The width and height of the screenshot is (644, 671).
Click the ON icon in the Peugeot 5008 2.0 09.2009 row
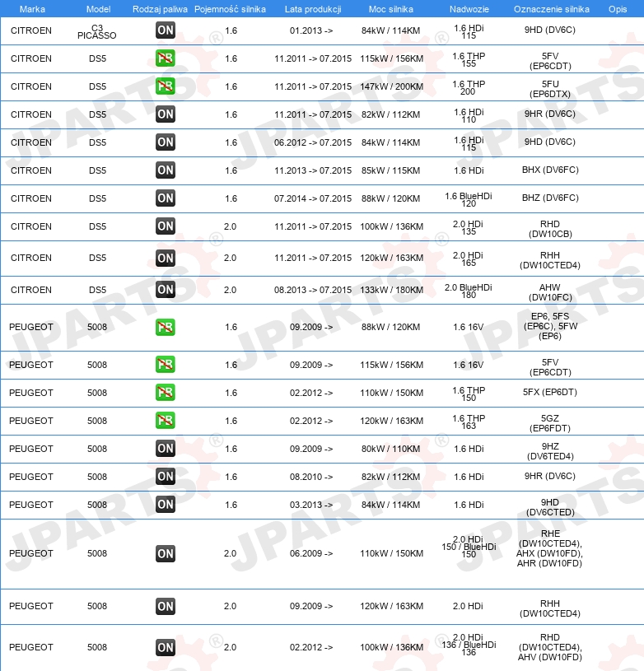(166, 607)
